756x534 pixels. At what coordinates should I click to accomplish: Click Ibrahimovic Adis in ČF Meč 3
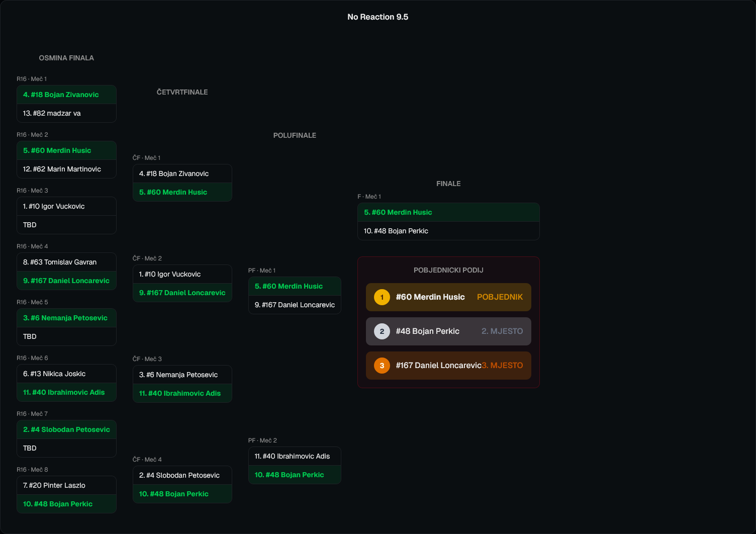(180, 393)
